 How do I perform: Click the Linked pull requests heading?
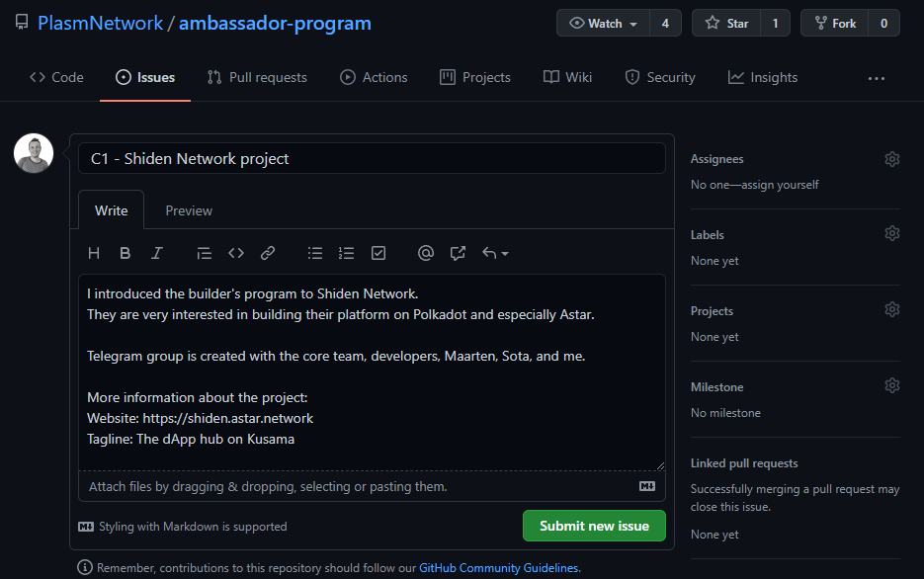pos(744,463)
